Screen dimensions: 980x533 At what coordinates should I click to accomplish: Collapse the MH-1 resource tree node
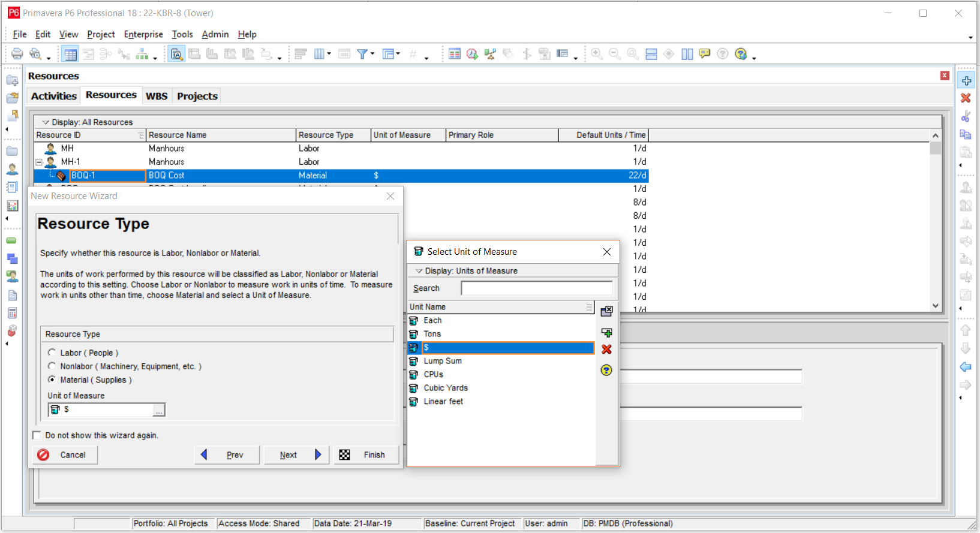(39, 162)
